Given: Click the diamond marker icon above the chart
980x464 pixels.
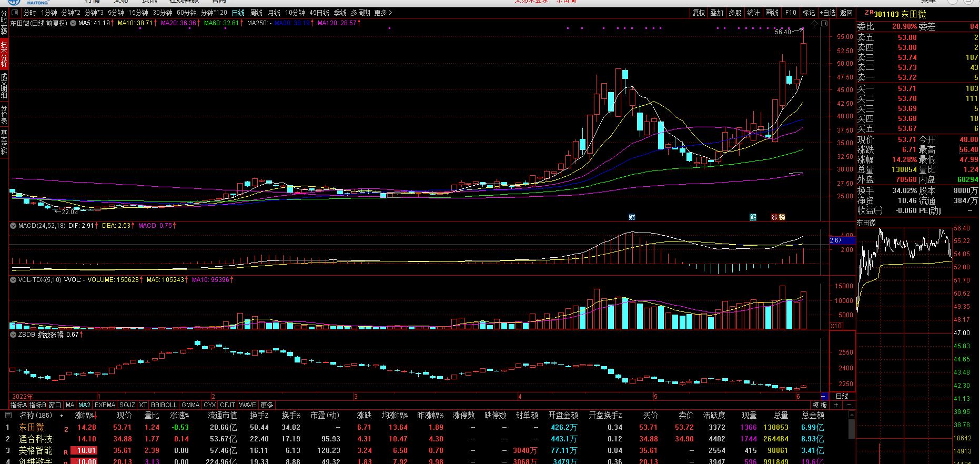Looking at the screenshot, I should [815, 24].
